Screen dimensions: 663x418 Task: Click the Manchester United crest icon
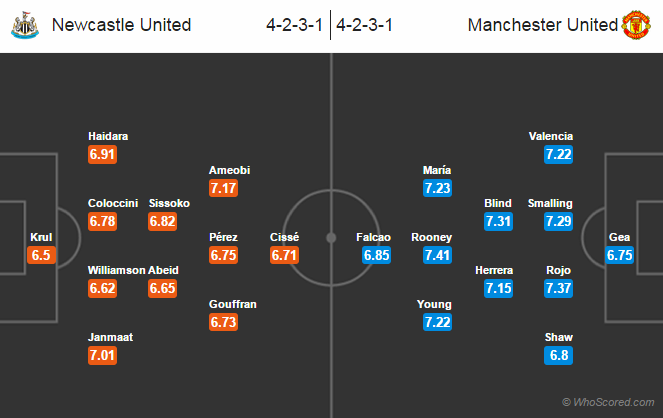[x=636, y=25]
